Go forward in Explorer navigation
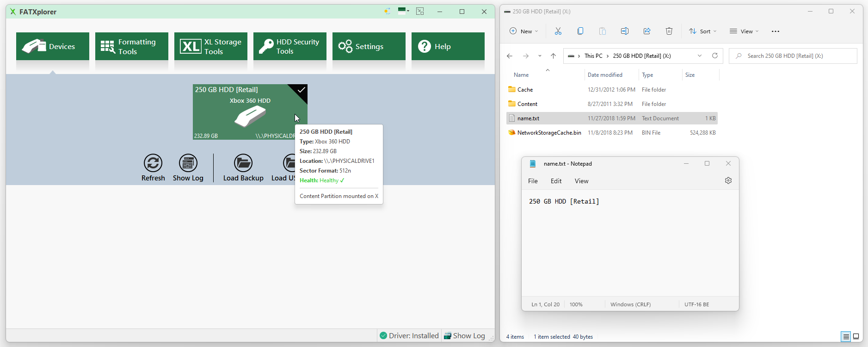Viewport: 868px width, 347px height. pyautogui.click(x=526, y=56)
